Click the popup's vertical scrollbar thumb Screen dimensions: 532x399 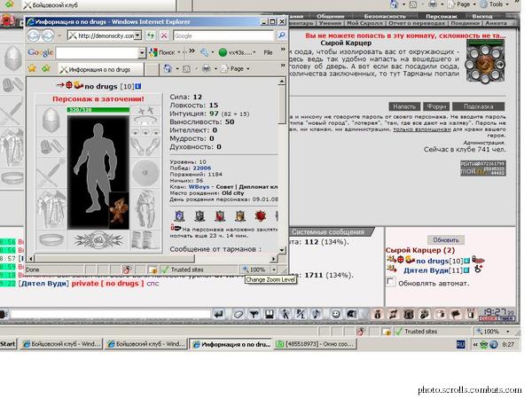click(x=282, y=106)
